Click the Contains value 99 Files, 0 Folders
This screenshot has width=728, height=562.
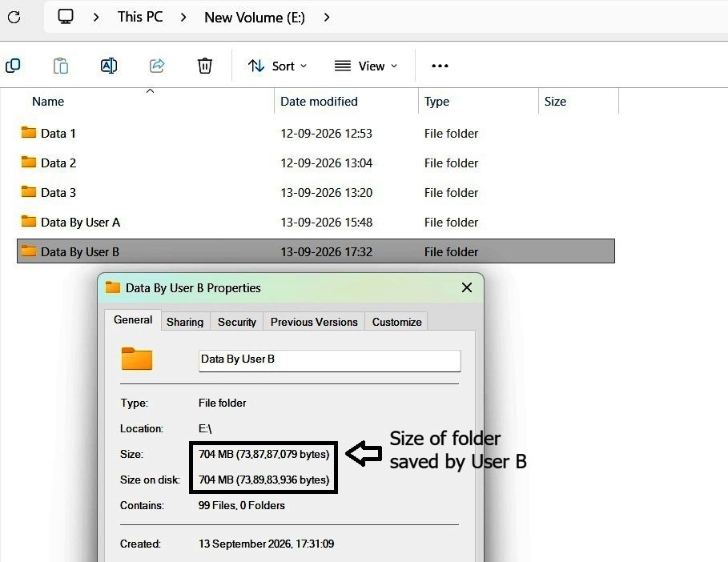[x=241, y=505]
